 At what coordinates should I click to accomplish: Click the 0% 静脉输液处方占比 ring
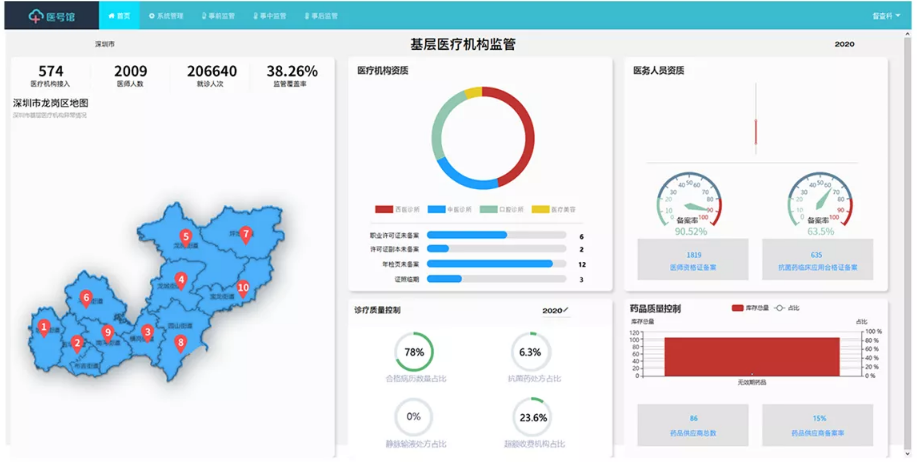click(413, 417)
